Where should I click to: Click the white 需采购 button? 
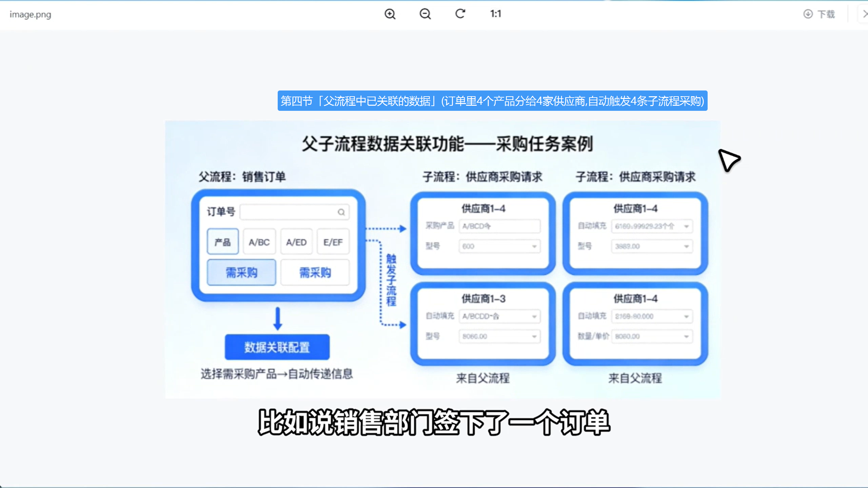click(x=315, y=272)
